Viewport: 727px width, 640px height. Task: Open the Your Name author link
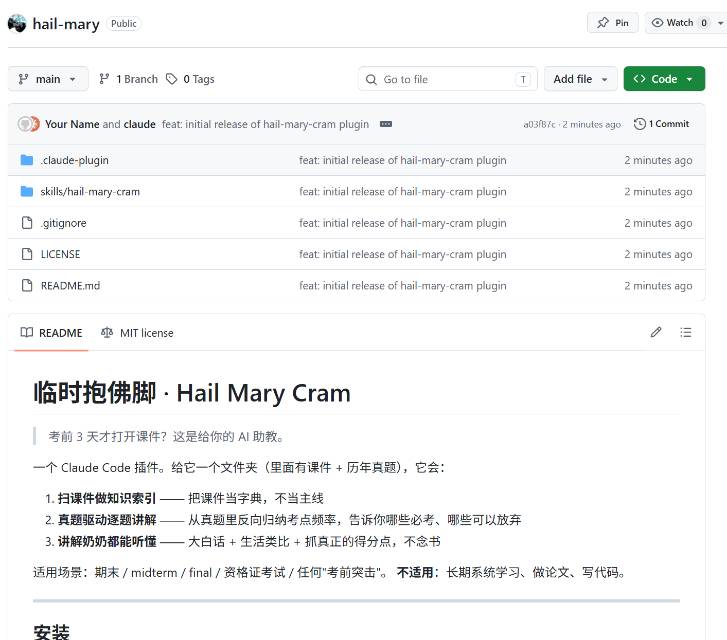pyautogui.click(x=72, y=124)
